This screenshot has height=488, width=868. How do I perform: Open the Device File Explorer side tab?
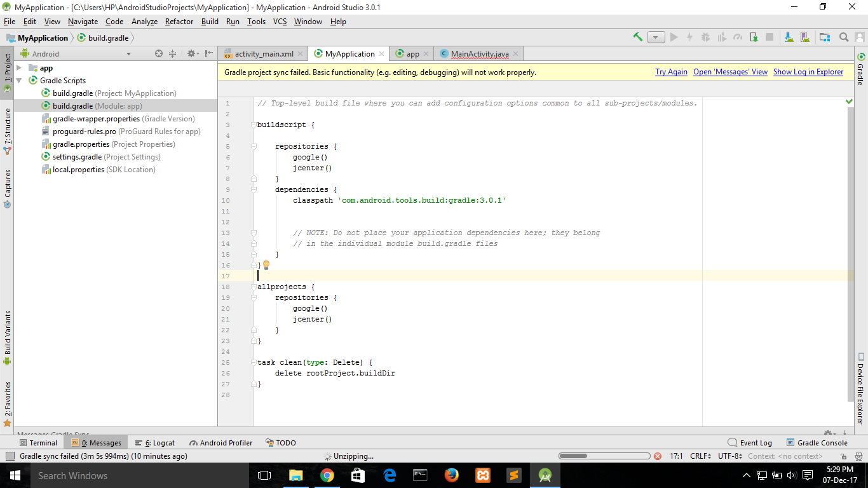point(860,388)
